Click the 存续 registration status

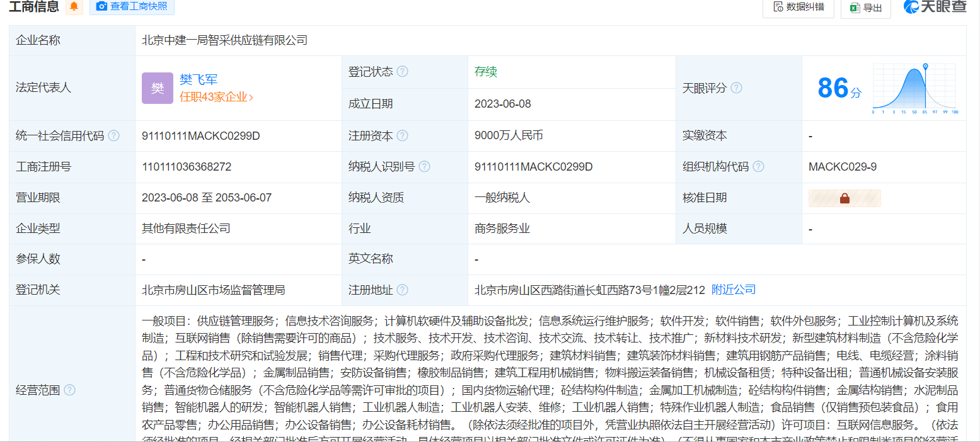(x=486, y=72)
